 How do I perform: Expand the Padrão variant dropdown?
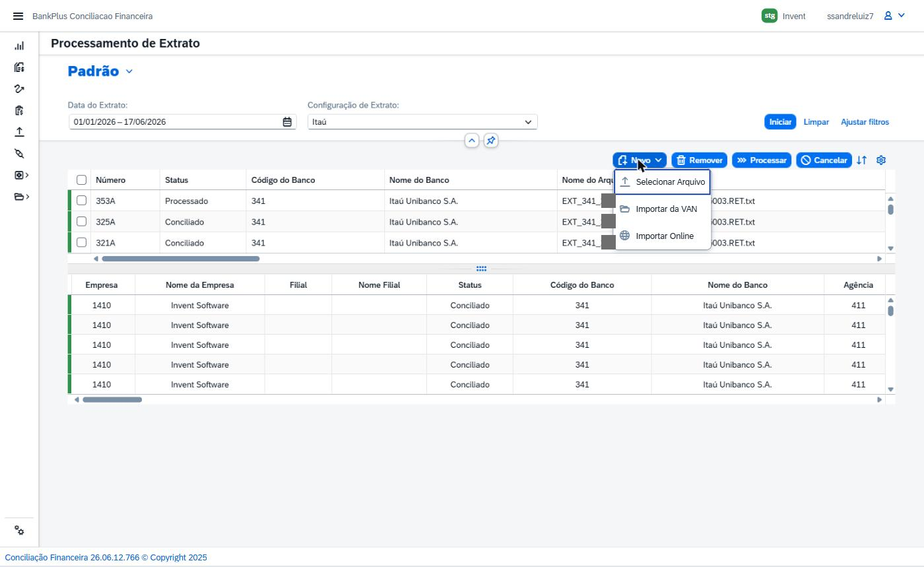(129, 71)
